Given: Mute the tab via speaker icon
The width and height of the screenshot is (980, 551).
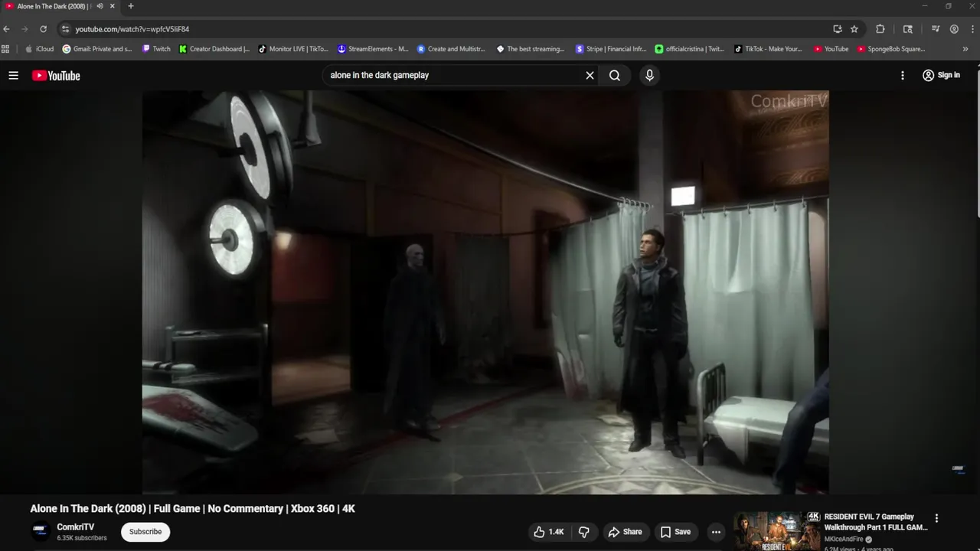Looking at the screenshot, I should point(100,6).
